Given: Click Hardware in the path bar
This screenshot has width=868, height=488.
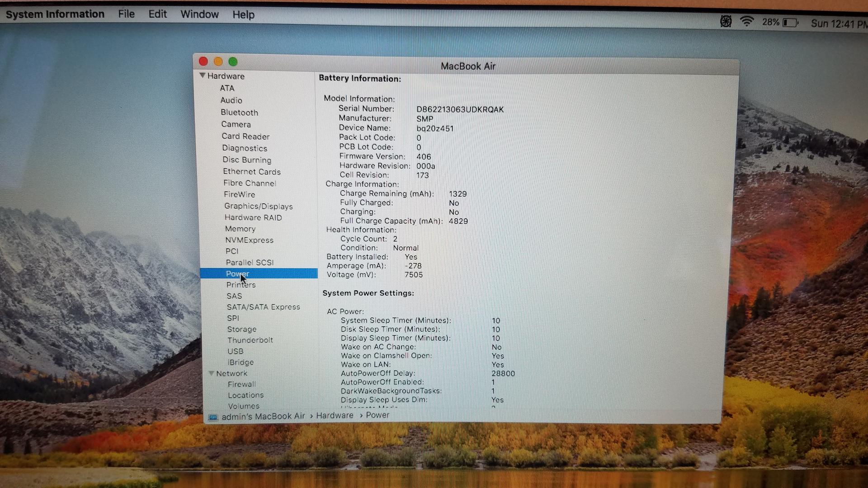Looking at the screenshot, I should tap(335, 415).
